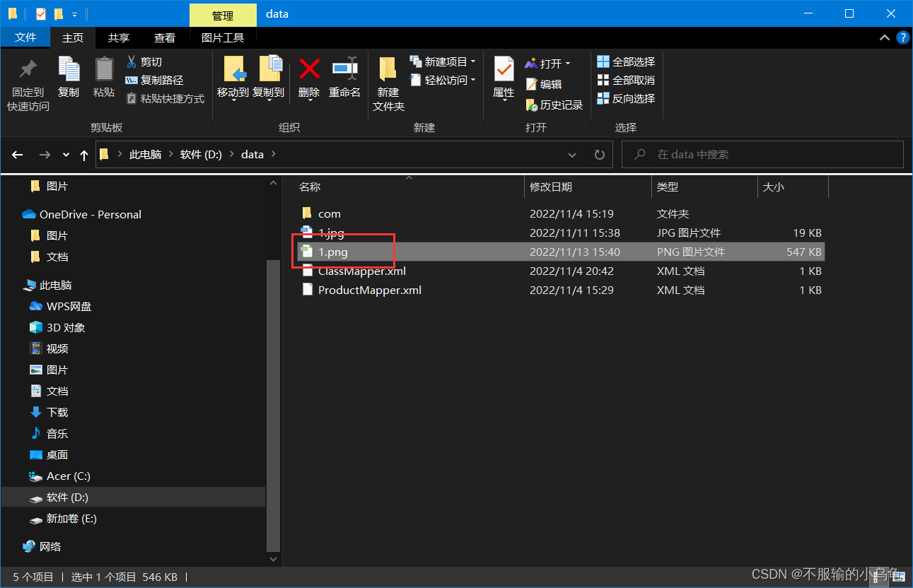
Task: Expand address bar history dropdown
Action: point(572,154)
